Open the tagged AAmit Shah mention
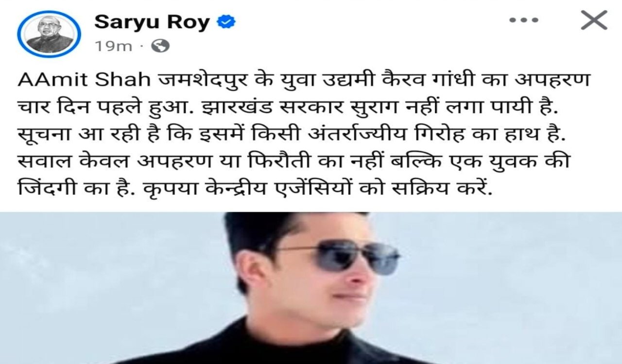Image resolution: width=622 pixels, height=364 pixels. point(84,81)
